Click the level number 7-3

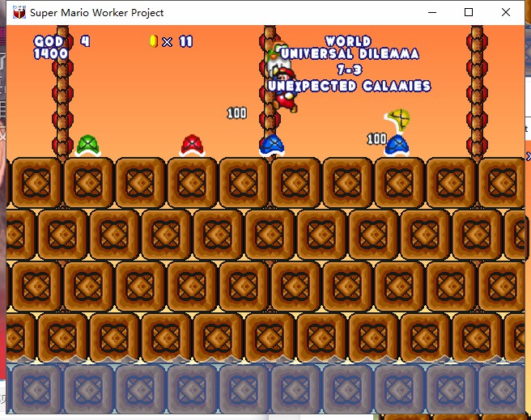350,70
